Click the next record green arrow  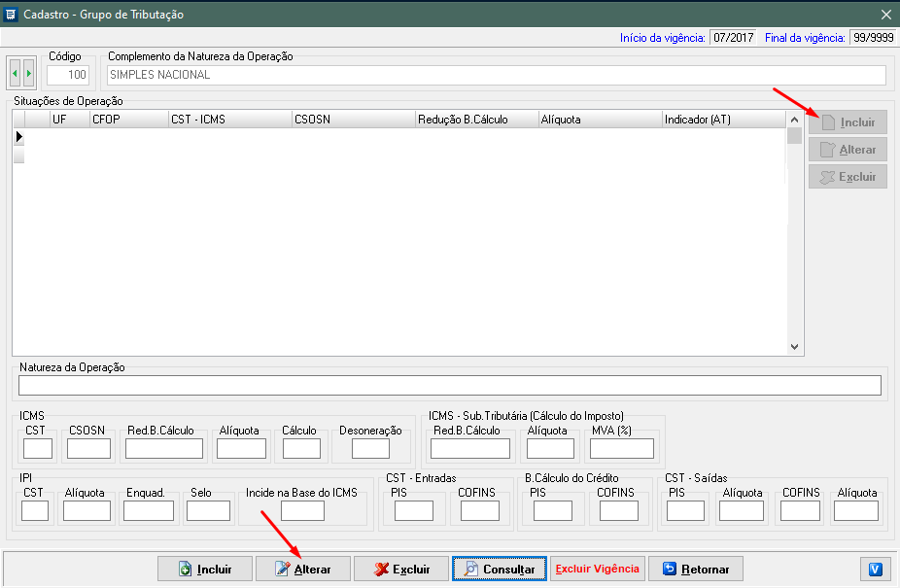tap(28, 74)
